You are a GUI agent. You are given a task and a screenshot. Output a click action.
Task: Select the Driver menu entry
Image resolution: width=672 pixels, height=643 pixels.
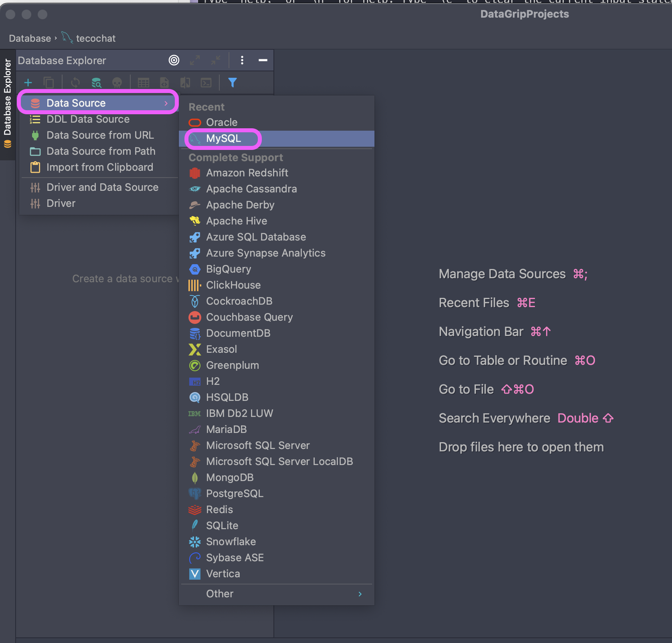click(x=98, y=203)
